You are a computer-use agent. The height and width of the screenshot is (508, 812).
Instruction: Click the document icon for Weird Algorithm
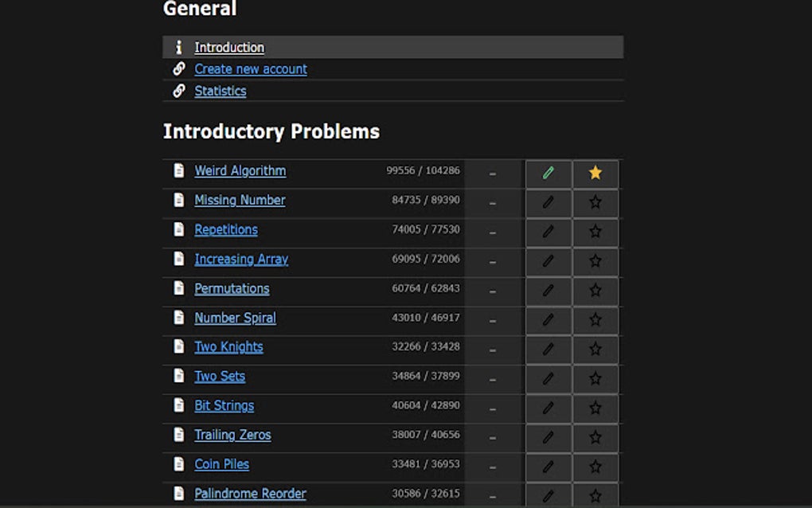click(x=180, y=173)
